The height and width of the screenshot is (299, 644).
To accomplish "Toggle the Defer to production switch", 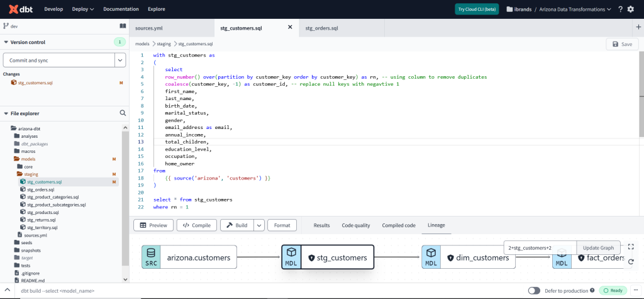I will point(534,291).
